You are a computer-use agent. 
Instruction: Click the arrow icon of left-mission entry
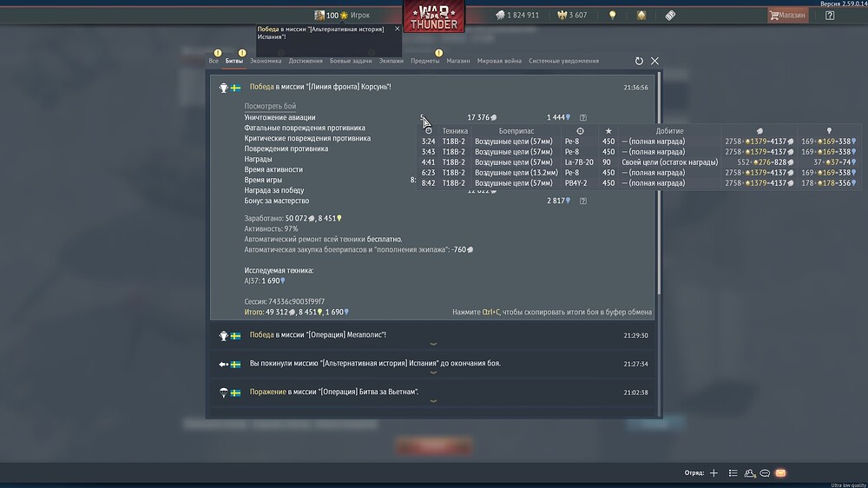coord(223,365)
